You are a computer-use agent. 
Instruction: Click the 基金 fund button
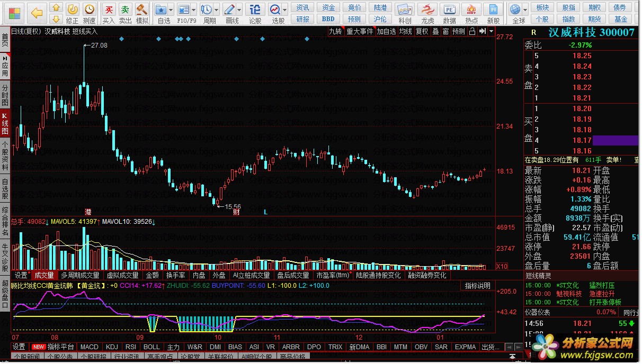621,19
